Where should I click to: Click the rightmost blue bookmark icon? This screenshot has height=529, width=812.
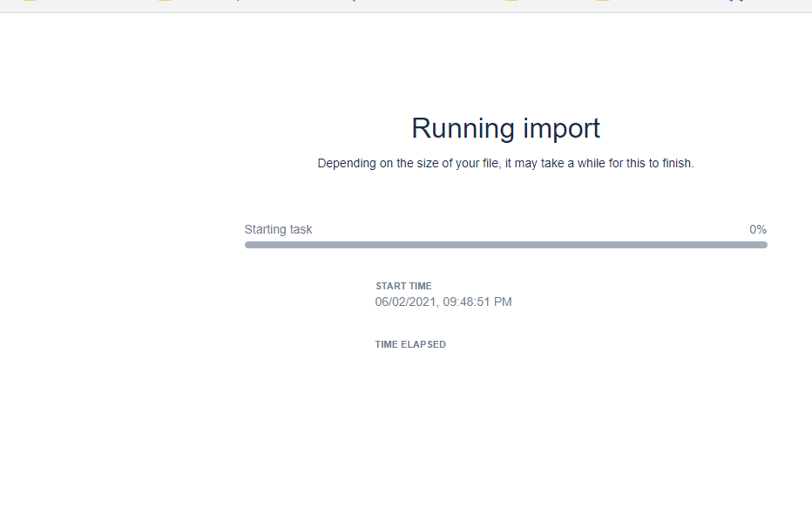click(x=735, y=1)
